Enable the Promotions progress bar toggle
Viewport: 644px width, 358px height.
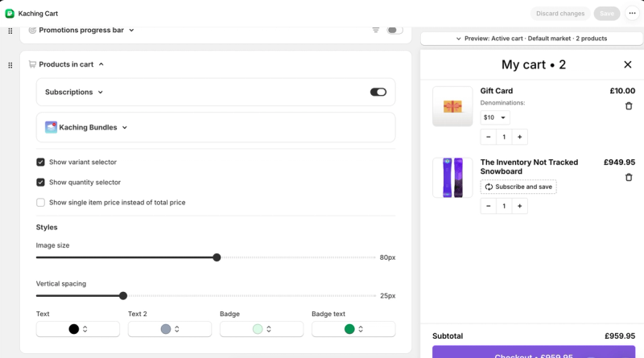point(394,30)
